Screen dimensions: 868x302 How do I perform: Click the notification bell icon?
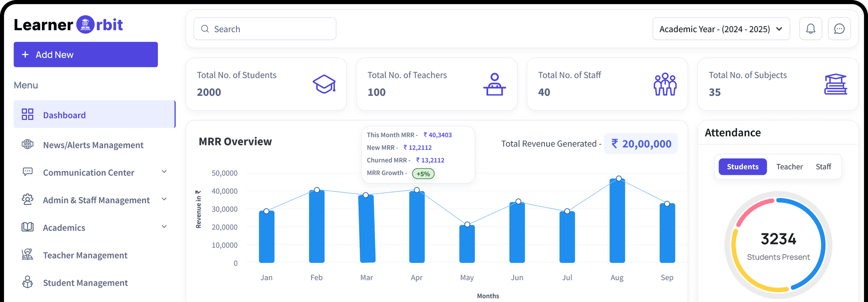[x=811, y=29]
